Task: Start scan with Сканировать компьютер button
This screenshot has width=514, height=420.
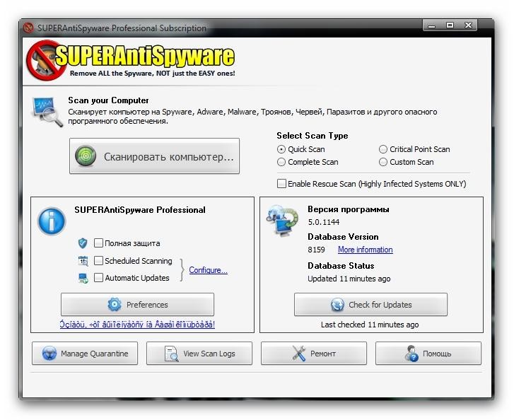Action: click(x=154, y=156)
